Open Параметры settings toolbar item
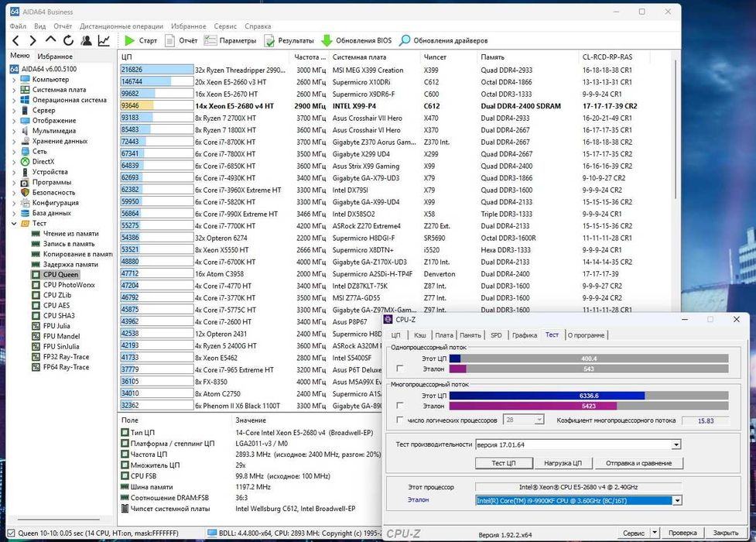756x542 pixels. pos(230,40)
